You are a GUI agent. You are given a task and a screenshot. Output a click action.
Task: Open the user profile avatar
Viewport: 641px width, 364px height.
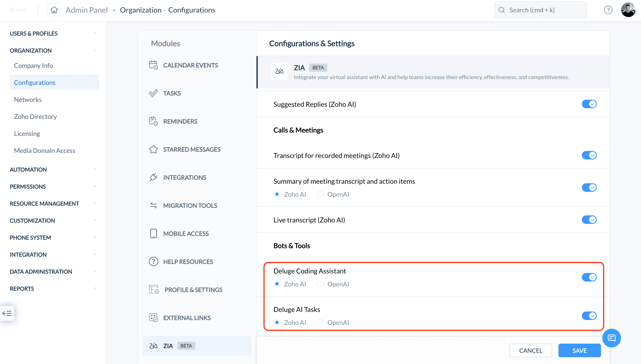(628, 10)
